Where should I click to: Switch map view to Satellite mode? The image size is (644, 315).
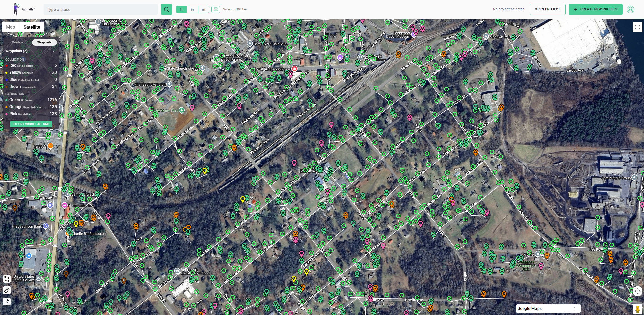click(32, 27)
